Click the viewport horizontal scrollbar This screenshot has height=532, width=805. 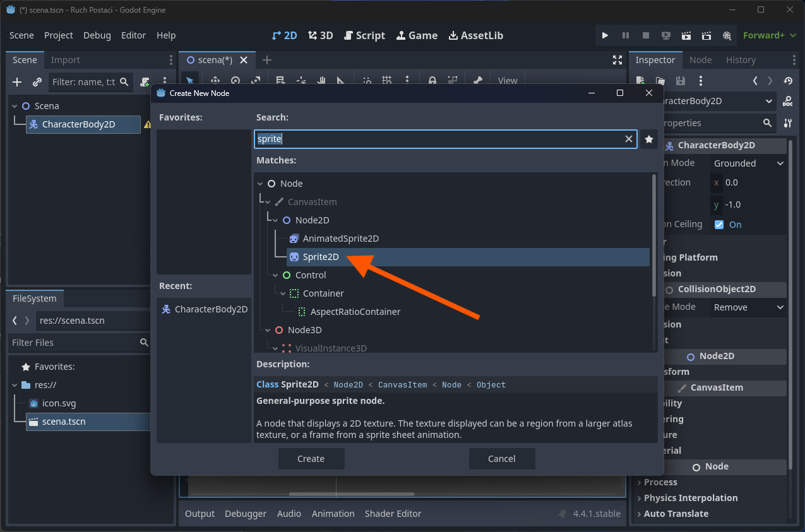point(351,494)
